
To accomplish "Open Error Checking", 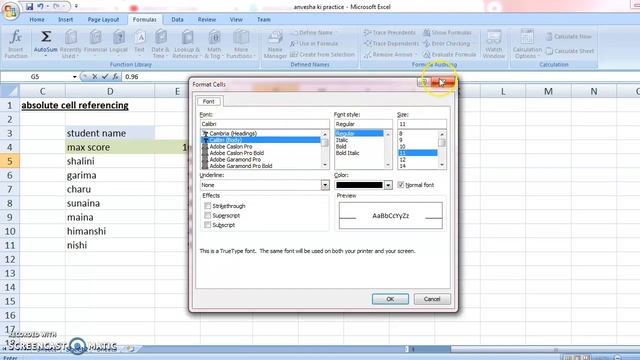I will tap(447, 43).
